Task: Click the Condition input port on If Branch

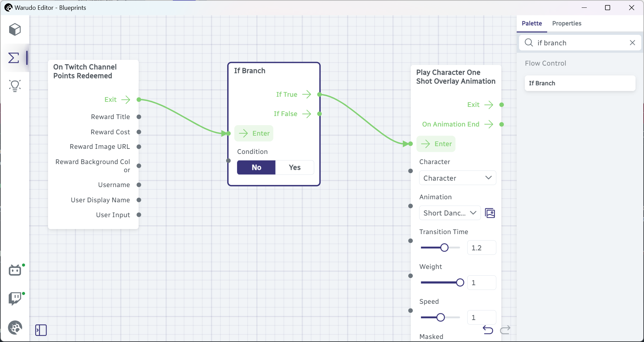Action: (x=229, y=161)
